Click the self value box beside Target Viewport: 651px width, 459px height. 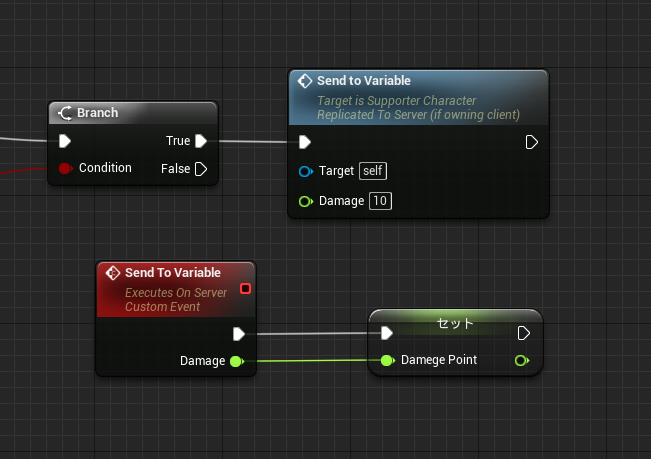point(373,171)
